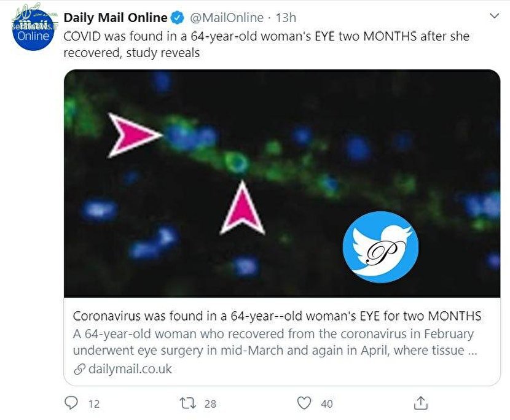The height and width of the screenshot is (420, 510).
Task: Click the blue verified badge
Action: coord(177,18)
